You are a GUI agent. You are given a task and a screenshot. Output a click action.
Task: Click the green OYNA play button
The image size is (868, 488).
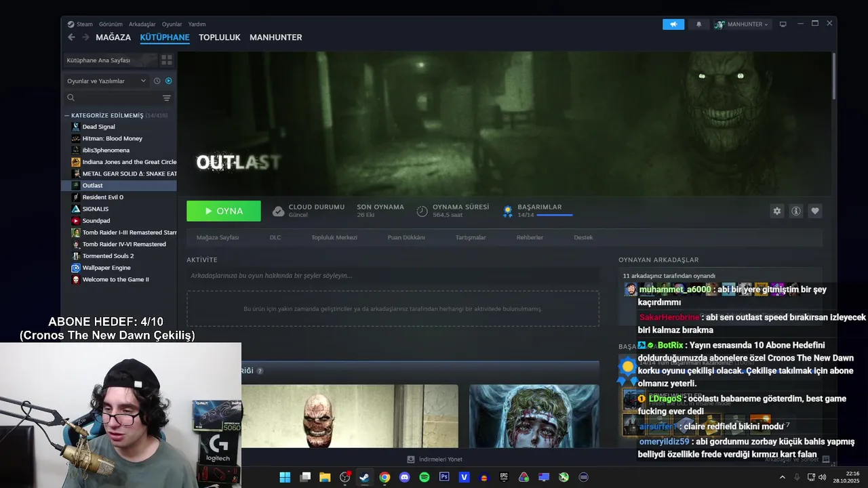[x=224, y=211]
